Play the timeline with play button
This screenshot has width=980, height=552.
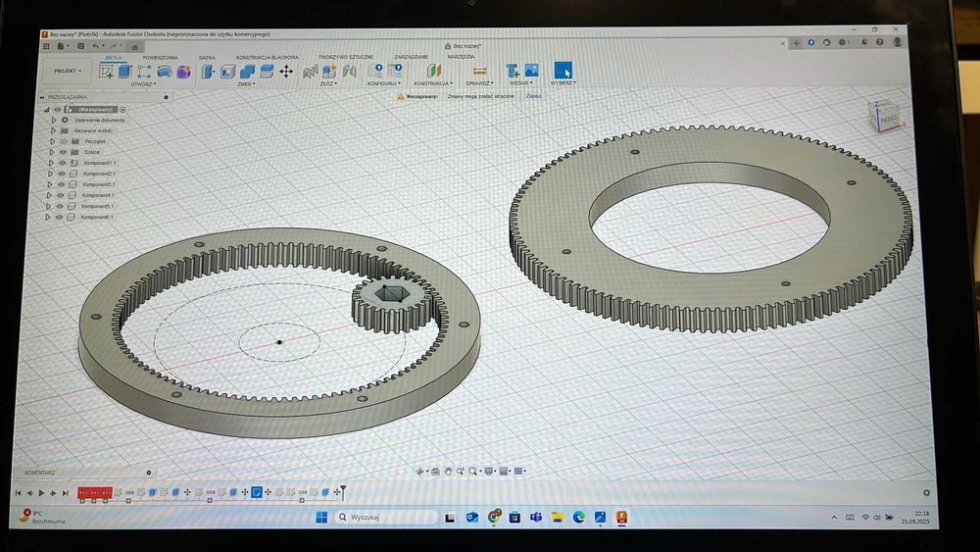click(41, 493)
